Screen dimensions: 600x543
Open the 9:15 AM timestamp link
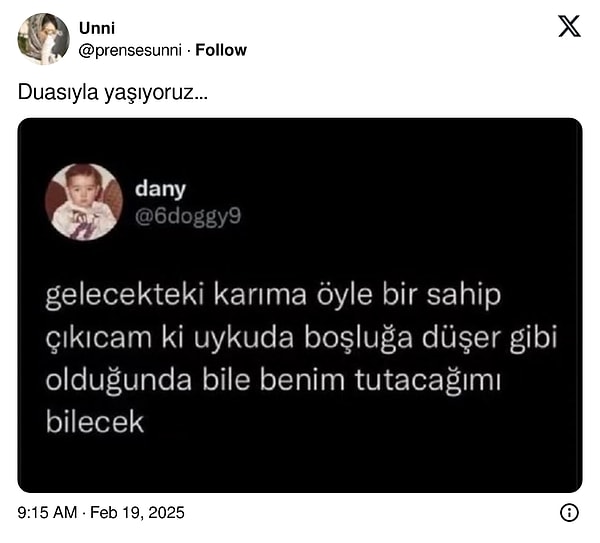point(47,512)
